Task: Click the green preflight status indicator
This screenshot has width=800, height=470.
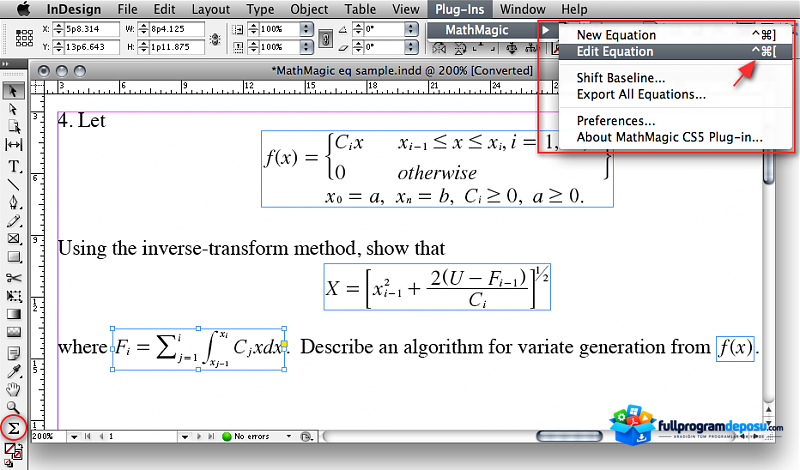Action: click(227, 437)
